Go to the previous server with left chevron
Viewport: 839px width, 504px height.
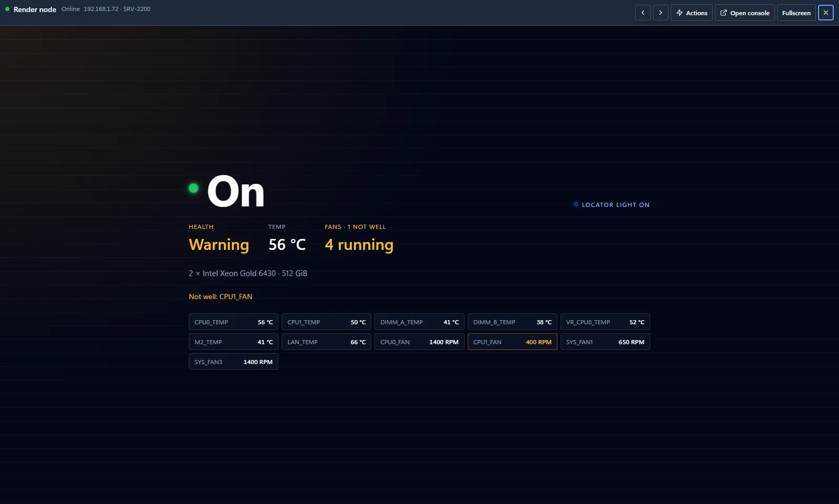[x=643, y=13]
